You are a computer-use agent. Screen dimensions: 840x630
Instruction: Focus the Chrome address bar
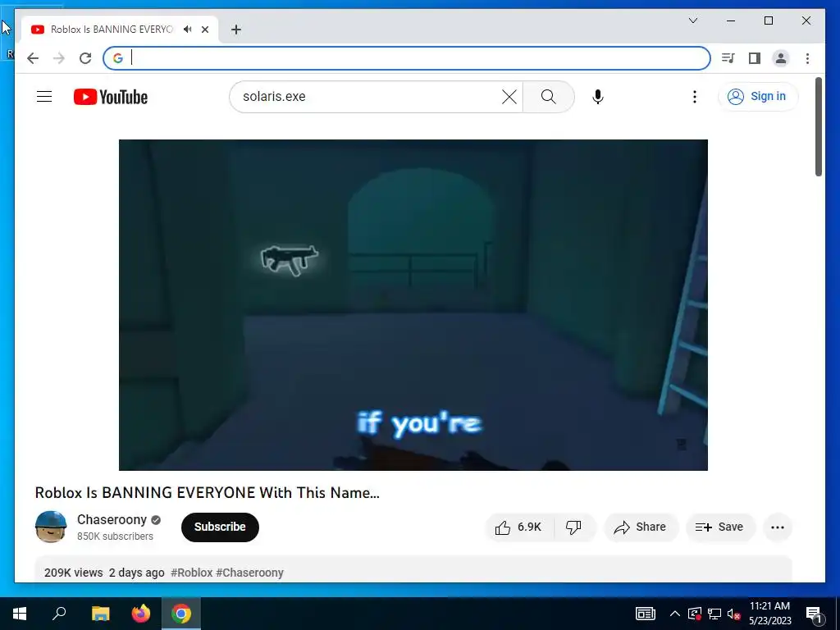(x=407, y=58)
